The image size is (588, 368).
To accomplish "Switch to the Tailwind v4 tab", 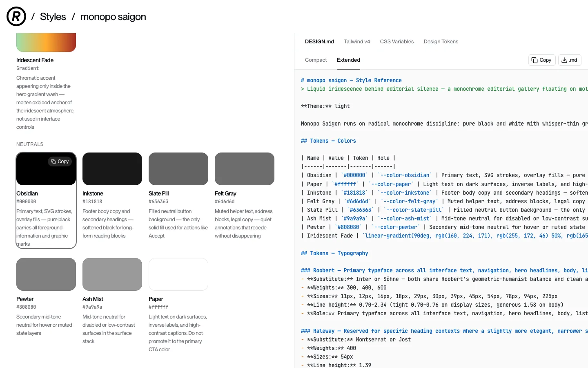I will pos(357,42).
